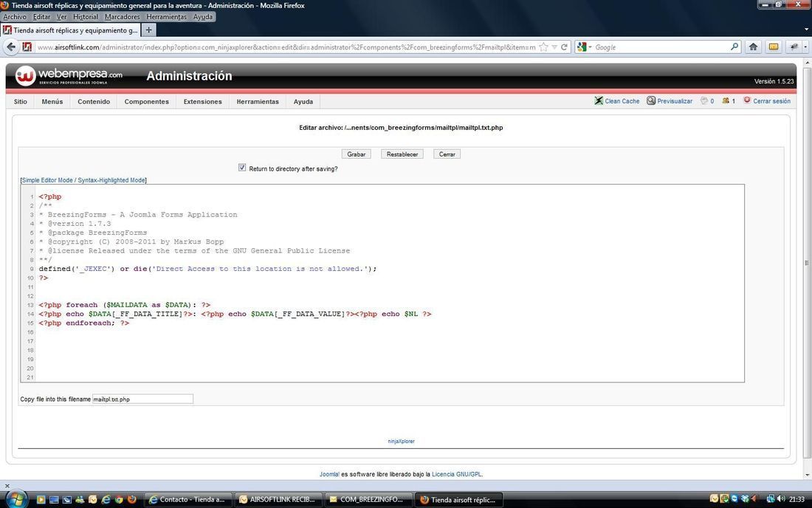Viewport: 812px width, 508px height.
Task: Open the Componentes admin menu
Action: click(x=147, y=101)
